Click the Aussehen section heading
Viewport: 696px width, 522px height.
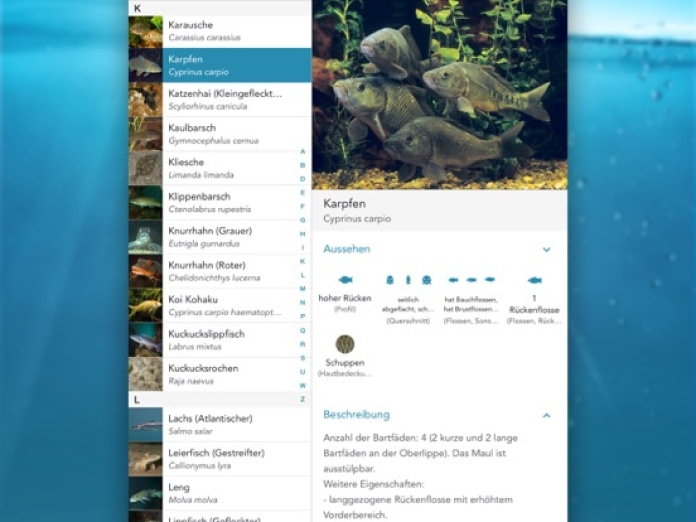[347, 249]
